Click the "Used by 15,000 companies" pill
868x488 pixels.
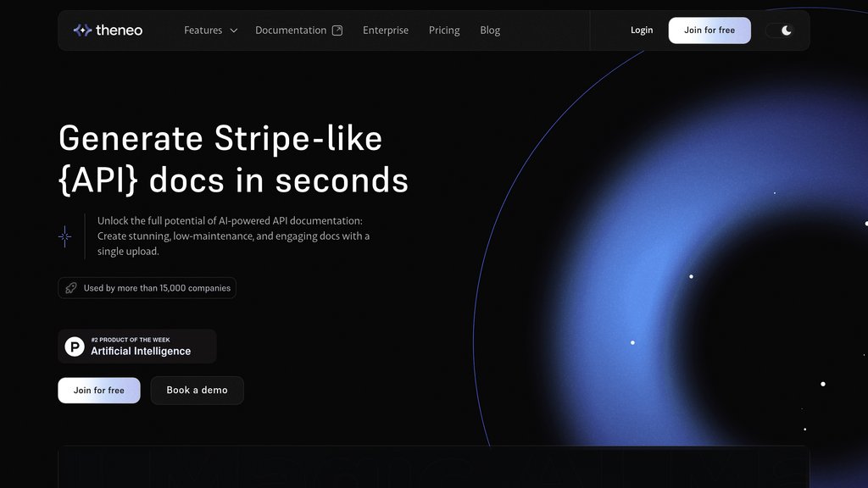point(147,288)
